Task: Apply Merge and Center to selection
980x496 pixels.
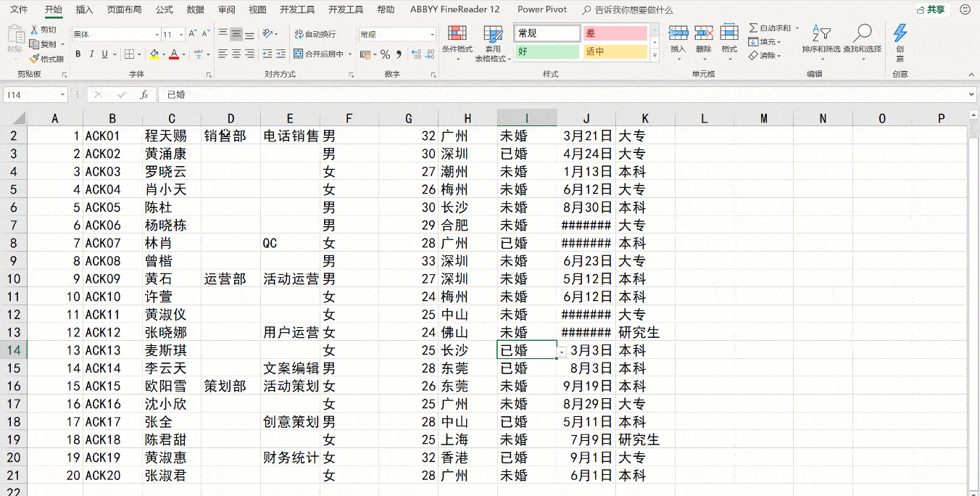Action: [x=319, y=54]
